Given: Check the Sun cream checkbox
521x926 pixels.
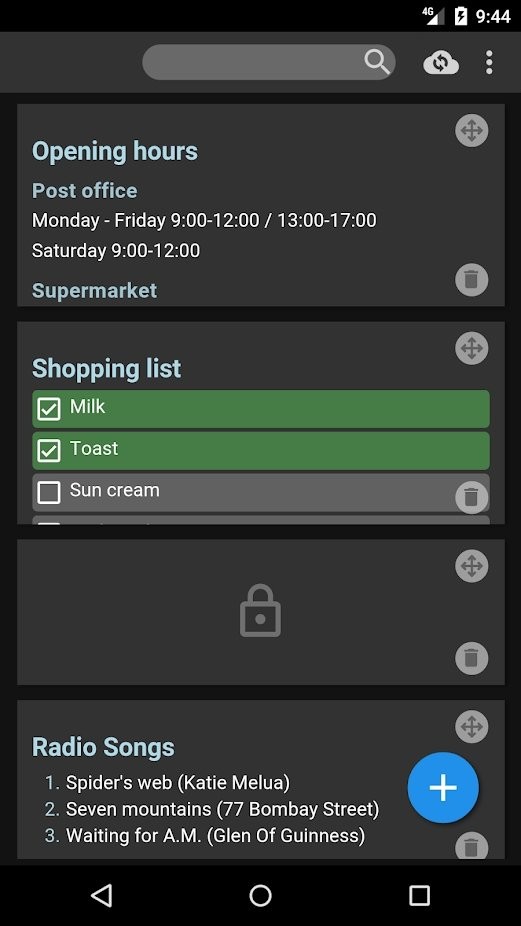Looking at the screenshot, I should click(x=48, y=493).
